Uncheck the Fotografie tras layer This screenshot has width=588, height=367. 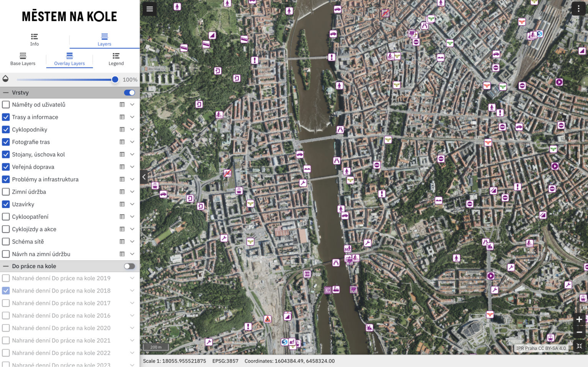[6, 142]
